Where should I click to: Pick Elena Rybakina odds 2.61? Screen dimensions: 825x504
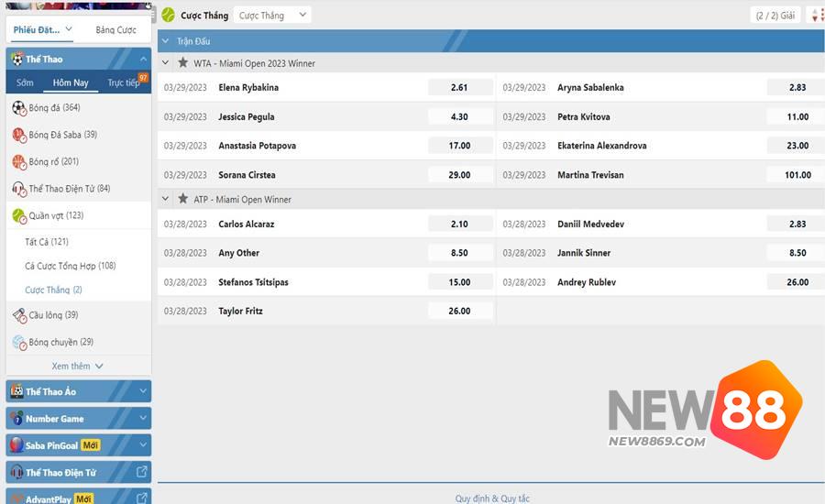[x=459, y=88]
